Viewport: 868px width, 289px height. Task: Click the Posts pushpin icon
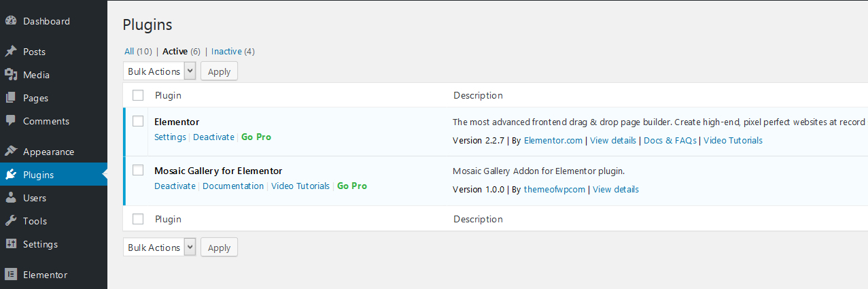(11, 52)
